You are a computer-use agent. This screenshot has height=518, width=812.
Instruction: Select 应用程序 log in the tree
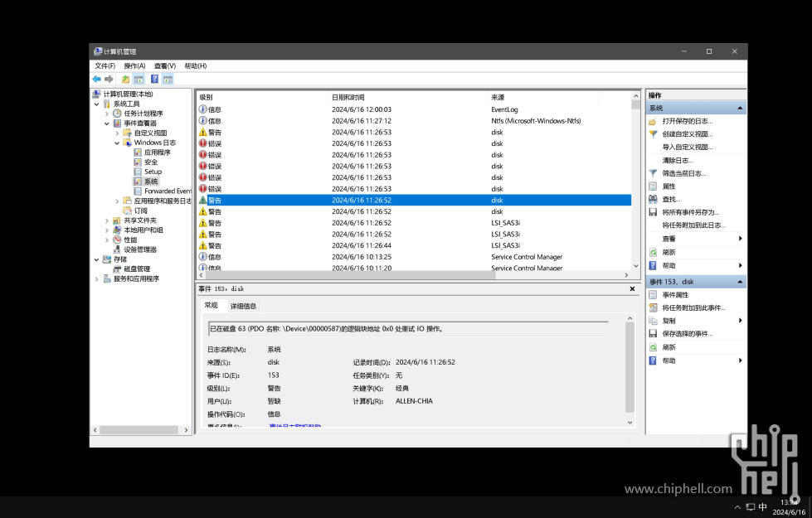click(157, 152)
